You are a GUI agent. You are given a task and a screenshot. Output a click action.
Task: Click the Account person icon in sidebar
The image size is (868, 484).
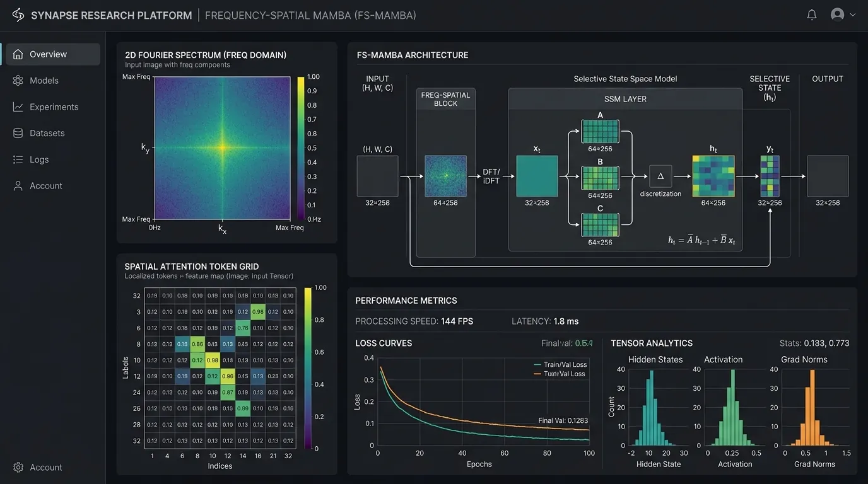(x=18, y=186)
